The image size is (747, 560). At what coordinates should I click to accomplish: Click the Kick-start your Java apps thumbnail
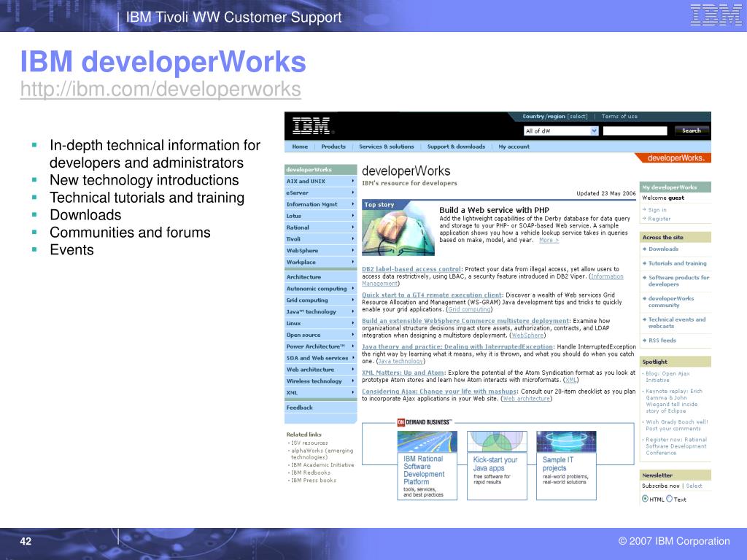497,441
